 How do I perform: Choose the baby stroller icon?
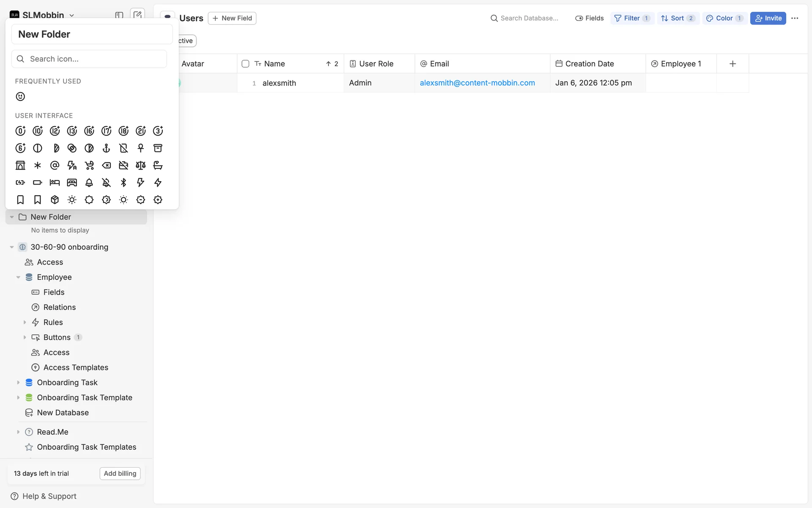point(89,165)
